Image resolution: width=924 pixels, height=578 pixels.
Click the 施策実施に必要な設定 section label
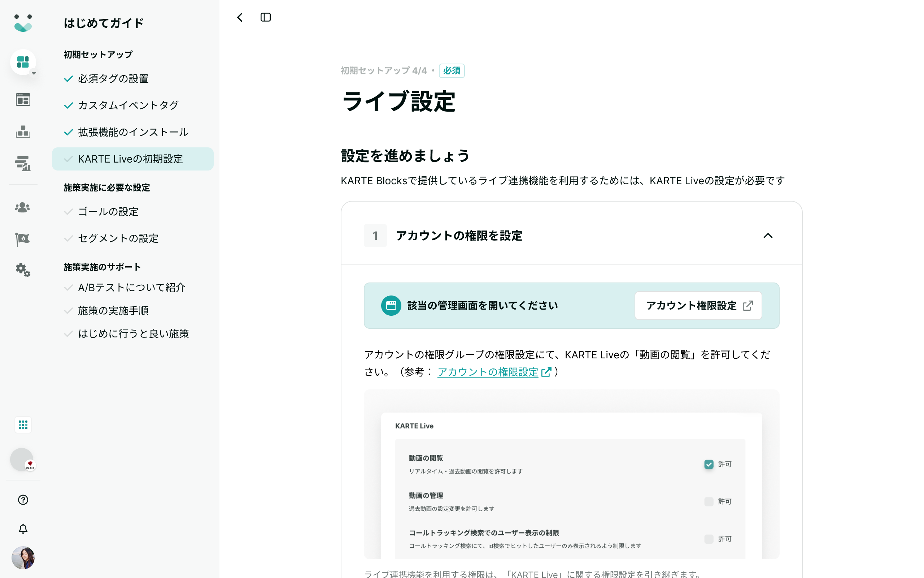(x=106, y=188)
